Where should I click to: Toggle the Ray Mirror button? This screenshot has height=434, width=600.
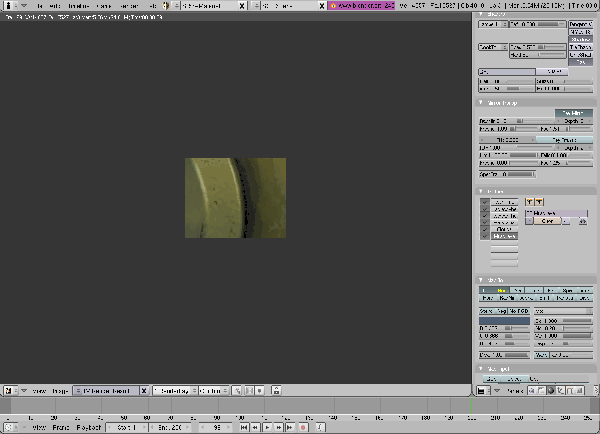[x=574, y=113]
